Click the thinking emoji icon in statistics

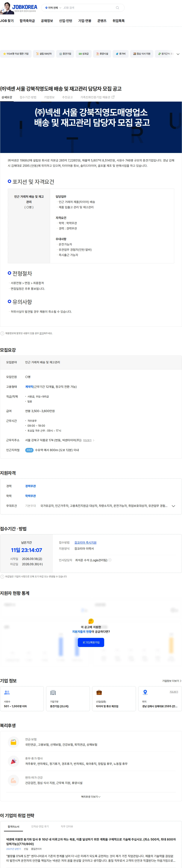pyautogui.click(x=91, y=621)
